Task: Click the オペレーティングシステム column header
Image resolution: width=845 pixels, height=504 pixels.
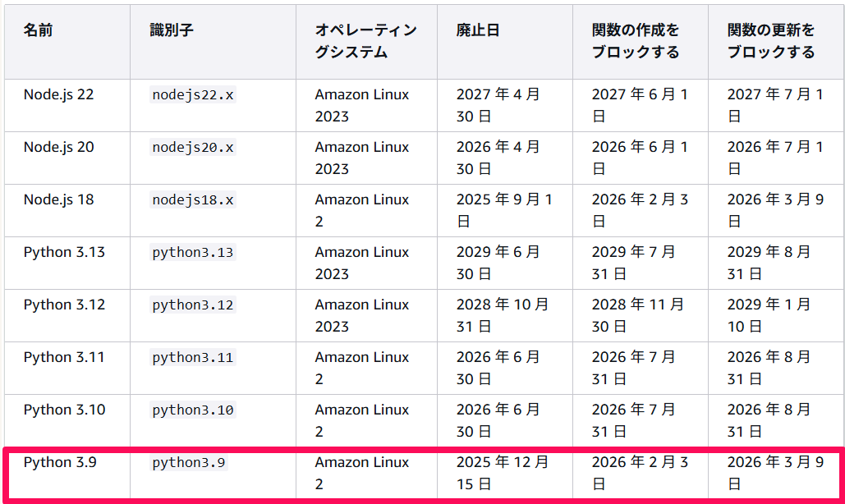Action: (366, 41)
